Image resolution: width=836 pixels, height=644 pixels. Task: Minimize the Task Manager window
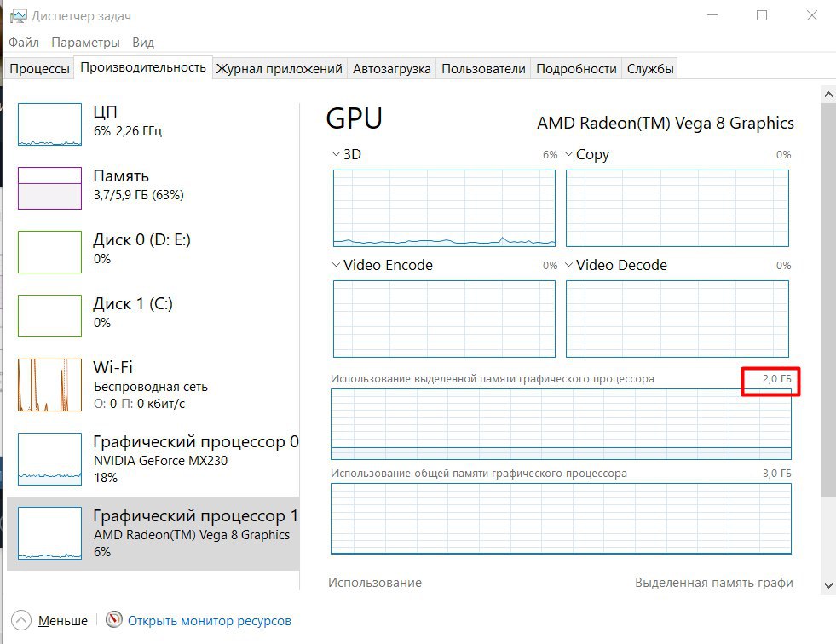[x=712, y=15]
